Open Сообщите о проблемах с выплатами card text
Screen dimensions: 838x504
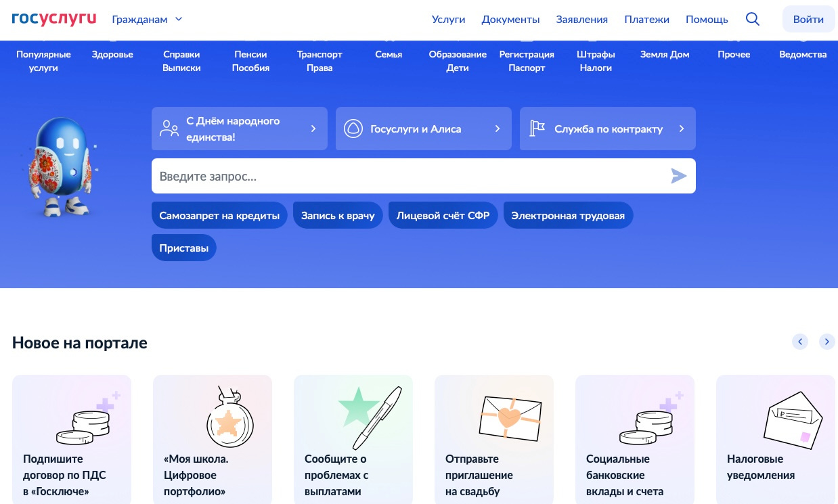(x=336, y=475)
